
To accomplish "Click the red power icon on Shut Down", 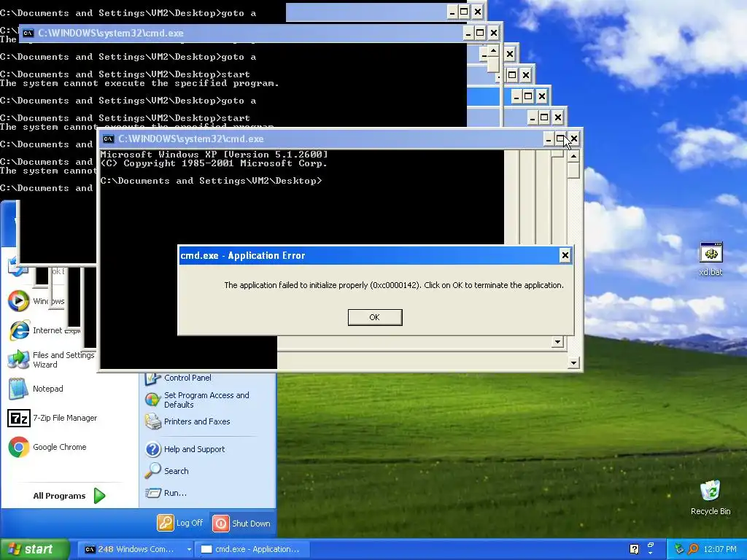I will pyautogui.click(x=220, y=524).
